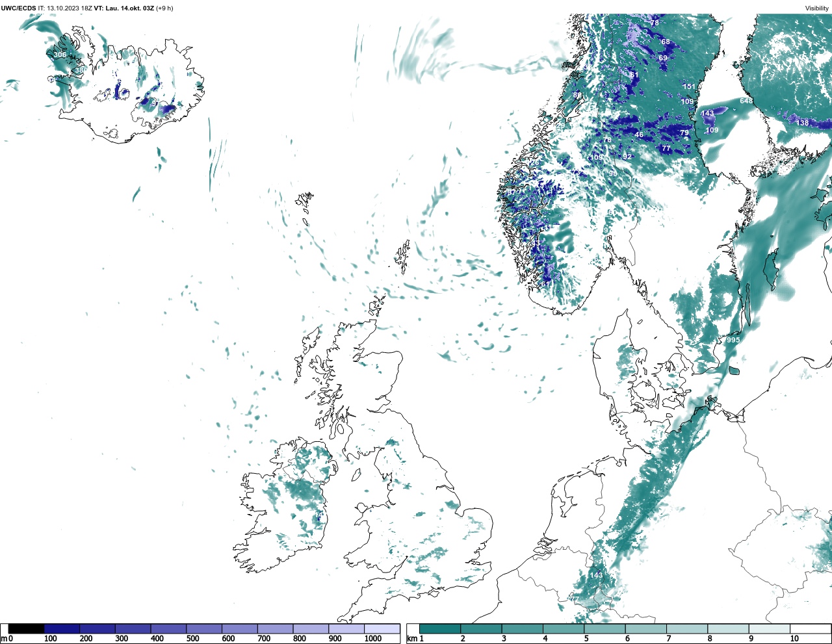Click the '78' value at the top of Scandinavia

[x=655, y=23]
